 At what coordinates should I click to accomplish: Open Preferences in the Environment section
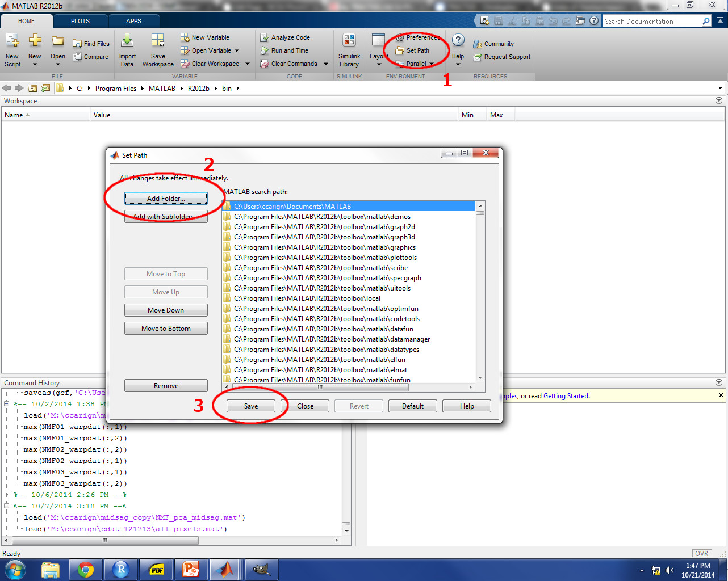tap(418, 37)
